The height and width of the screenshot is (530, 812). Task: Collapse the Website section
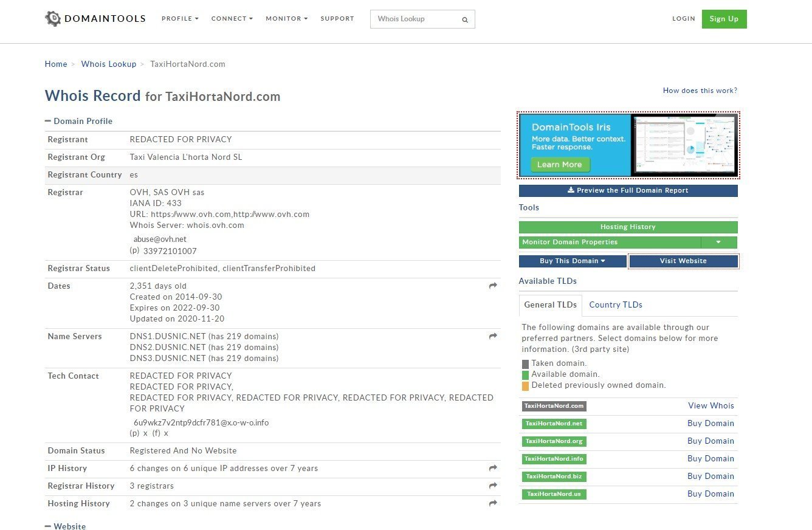pyautogui.click(x=65, y=526)
